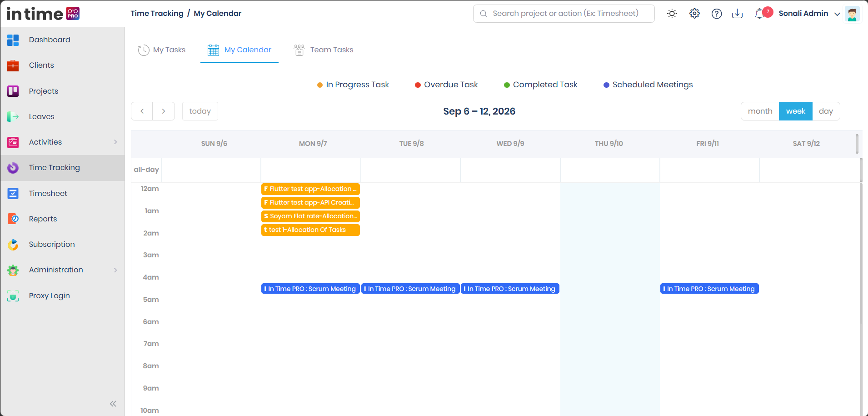Expand the Administration submenu chevron

click(x=115, y=270)
